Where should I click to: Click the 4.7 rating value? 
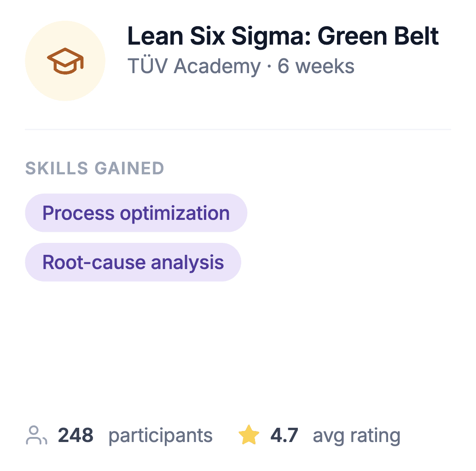click(x=284, y=435)
